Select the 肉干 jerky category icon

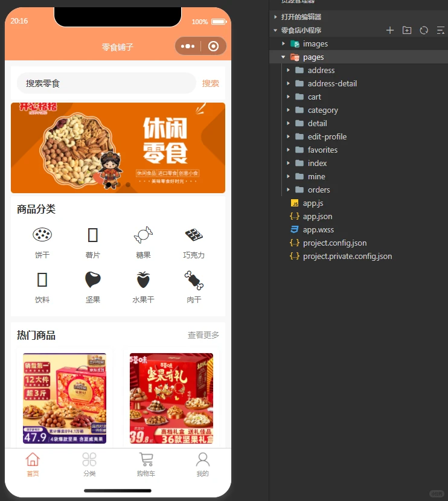[x=194, y=280]
